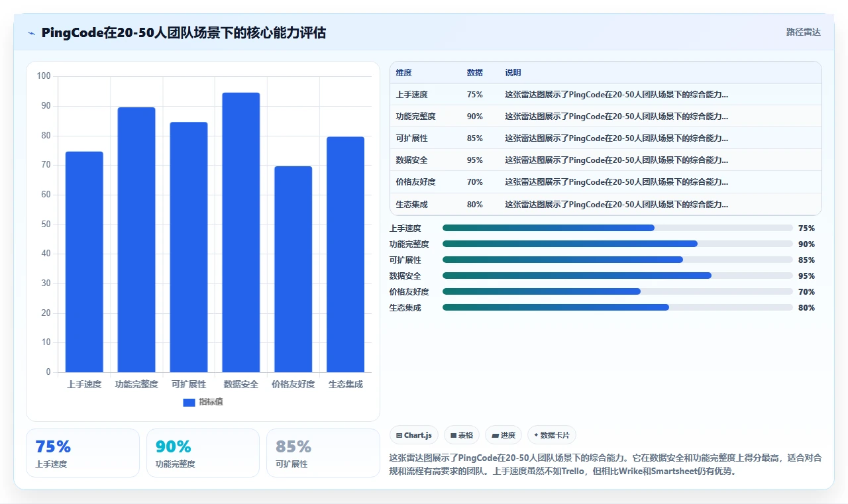The width and height of the screenshot is (848, 504).
Task: Click the 说明 table column header
Action: pos(513,73)
